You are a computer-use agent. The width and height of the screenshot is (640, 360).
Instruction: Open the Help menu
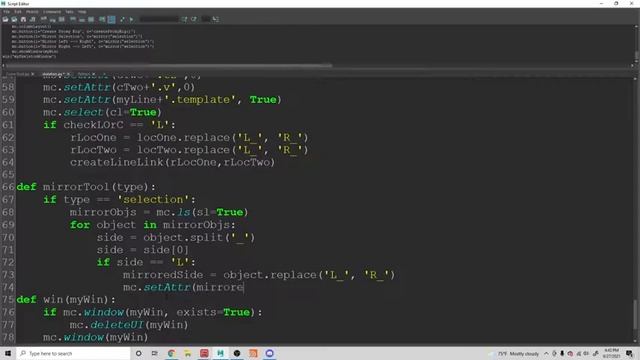click(x=82, y=12)
